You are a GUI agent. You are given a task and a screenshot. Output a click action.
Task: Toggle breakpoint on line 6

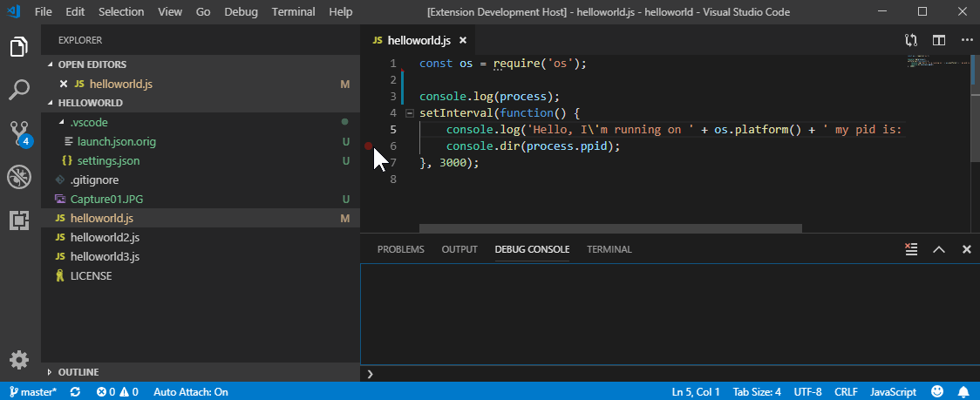click(369, 146)
